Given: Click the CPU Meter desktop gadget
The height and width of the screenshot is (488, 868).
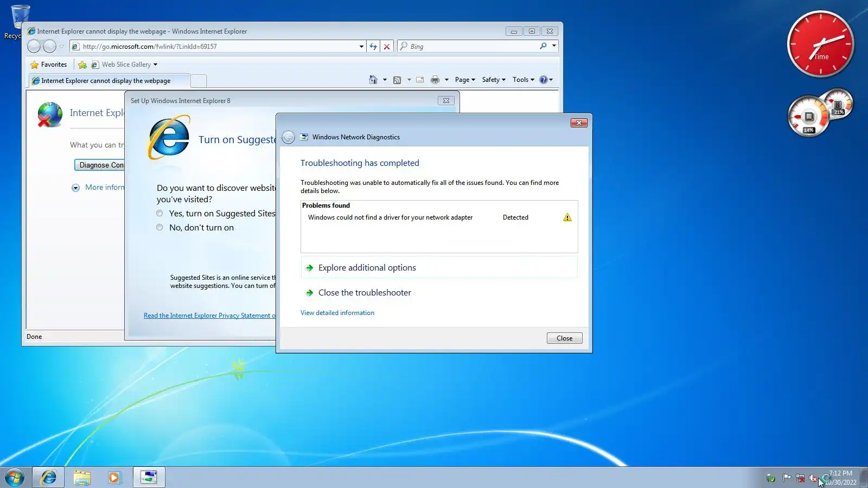Looking at the screenshot, I should [820, 113].
